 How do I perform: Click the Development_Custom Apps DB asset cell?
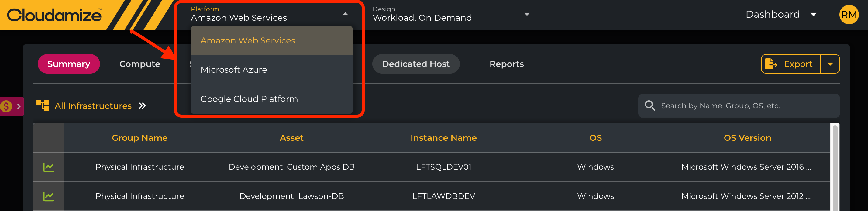coord(291,167)
